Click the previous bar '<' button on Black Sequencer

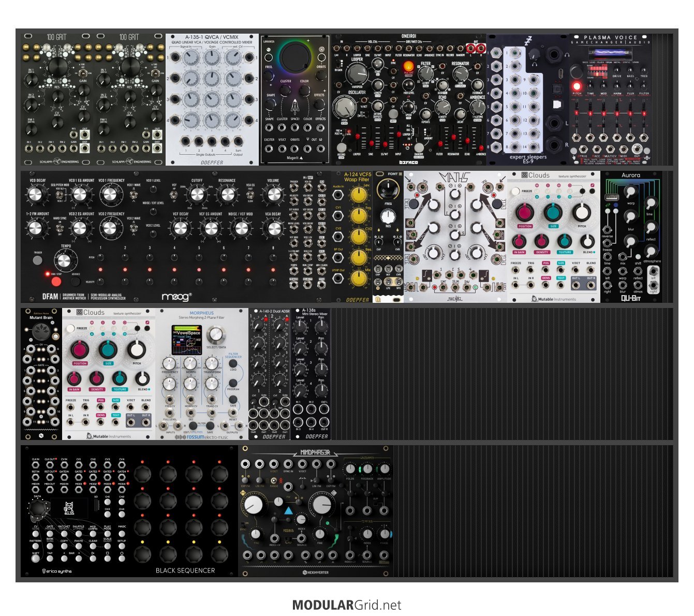(x=64, y=559)
